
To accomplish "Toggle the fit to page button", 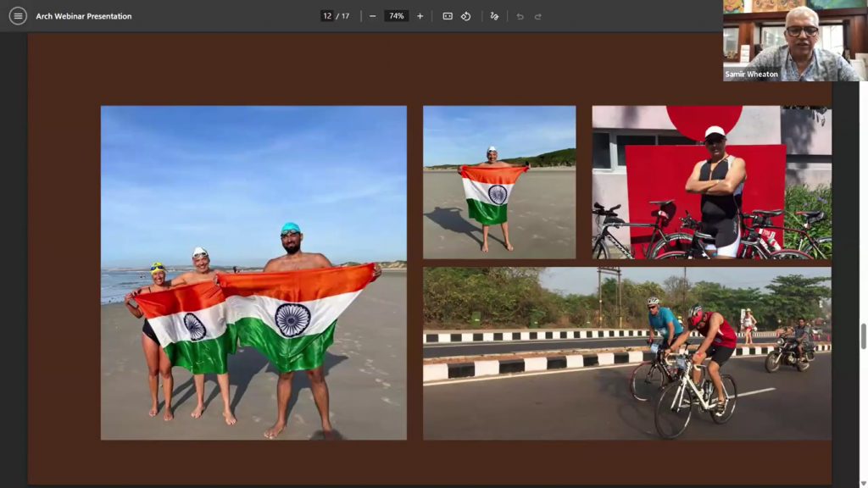I will [448, 16].
